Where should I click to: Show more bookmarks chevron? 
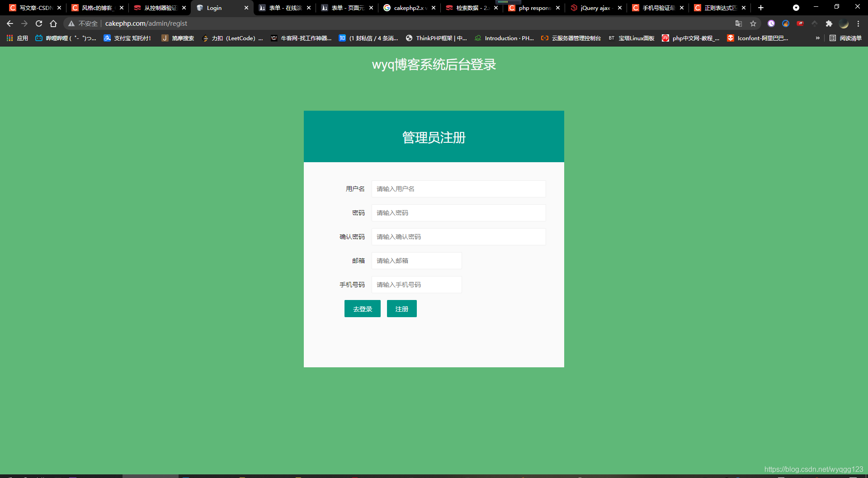818,38
